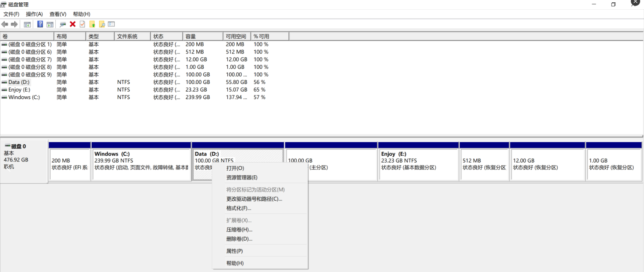Click the checklist settings icon in toolbar
The width and height of the screenshot is (644, 272).
111,24
